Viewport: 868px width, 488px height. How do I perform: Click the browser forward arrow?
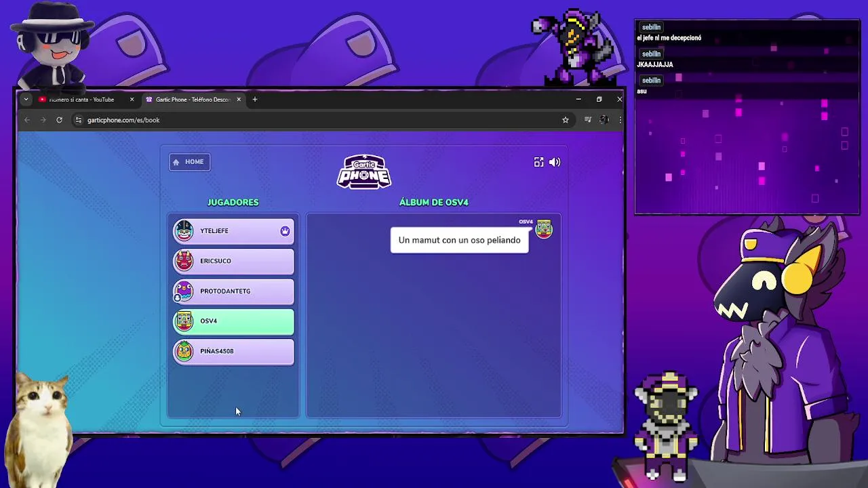pos(43,120)
